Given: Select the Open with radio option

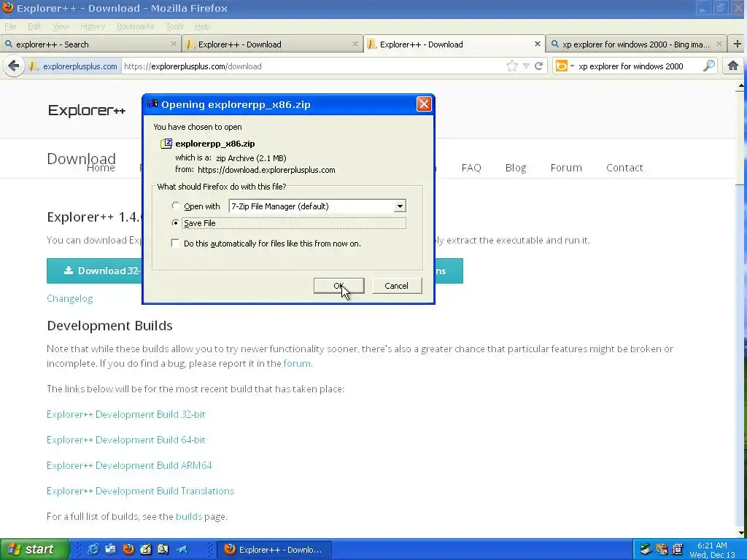Looking at the screenshot, I should click(175, 206).
